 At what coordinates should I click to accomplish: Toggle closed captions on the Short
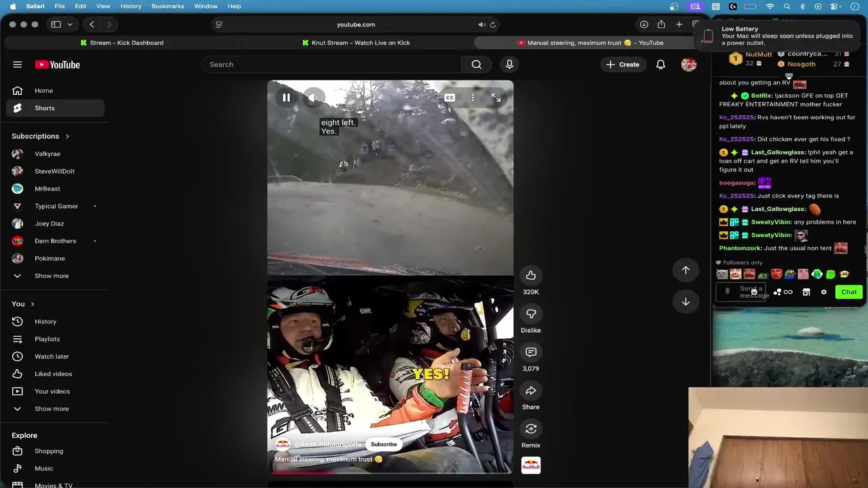click(450, 98)
